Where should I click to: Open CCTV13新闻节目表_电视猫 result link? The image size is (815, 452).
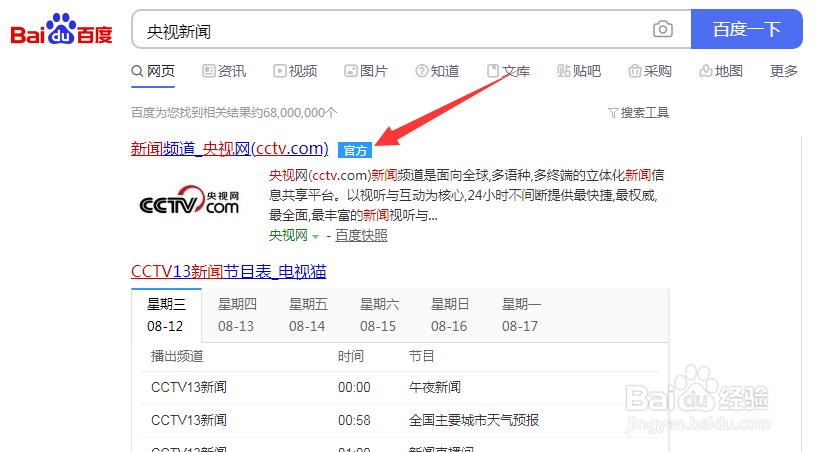229,271
